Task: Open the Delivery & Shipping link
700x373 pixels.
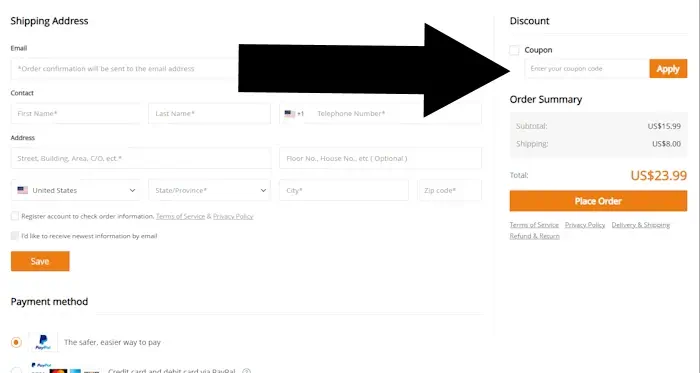Action: 641,225
